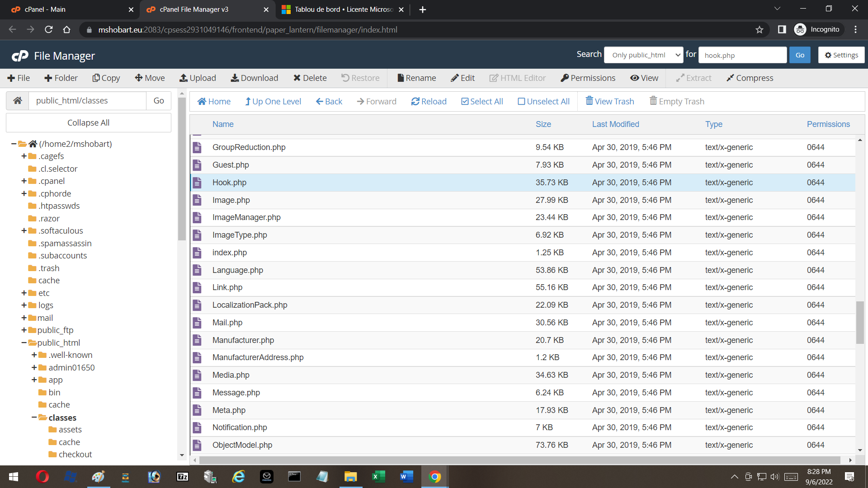Click the search text field
868x488 pixels.
[x=742, y=55]
